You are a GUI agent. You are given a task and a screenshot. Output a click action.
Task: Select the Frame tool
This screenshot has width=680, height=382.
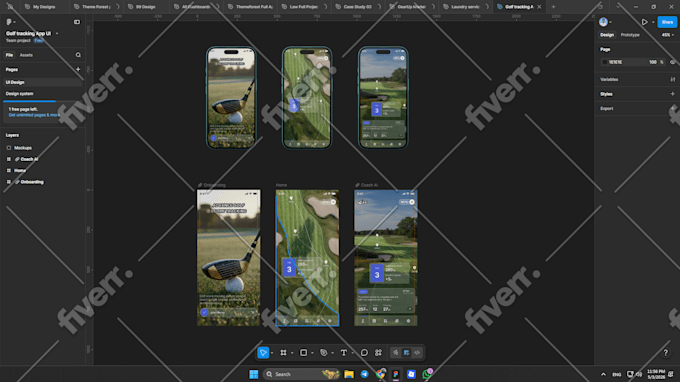283,353
